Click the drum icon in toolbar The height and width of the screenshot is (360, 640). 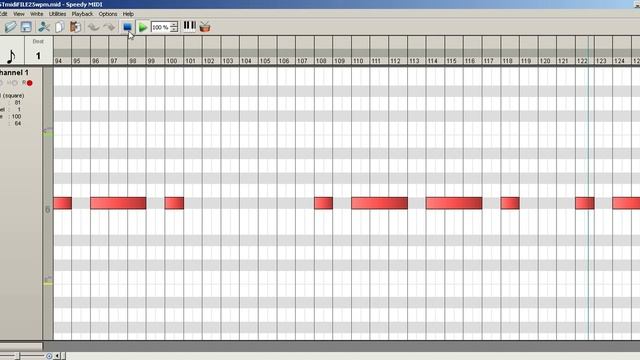tap(205, 27)
